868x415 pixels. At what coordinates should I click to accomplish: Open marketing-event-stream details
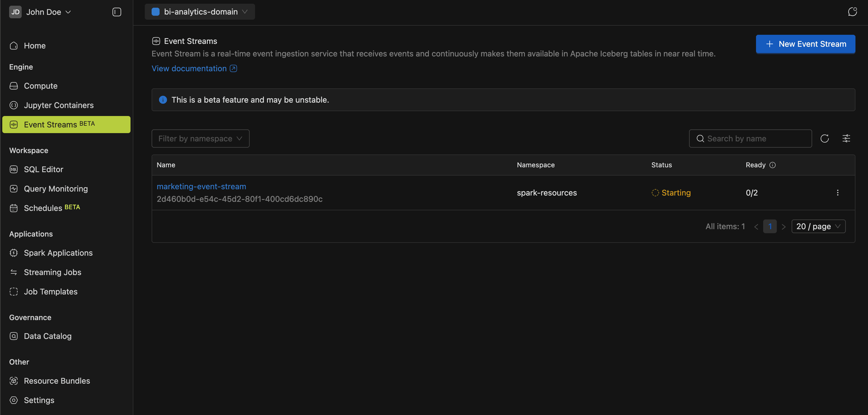click(x=201, y=186)
